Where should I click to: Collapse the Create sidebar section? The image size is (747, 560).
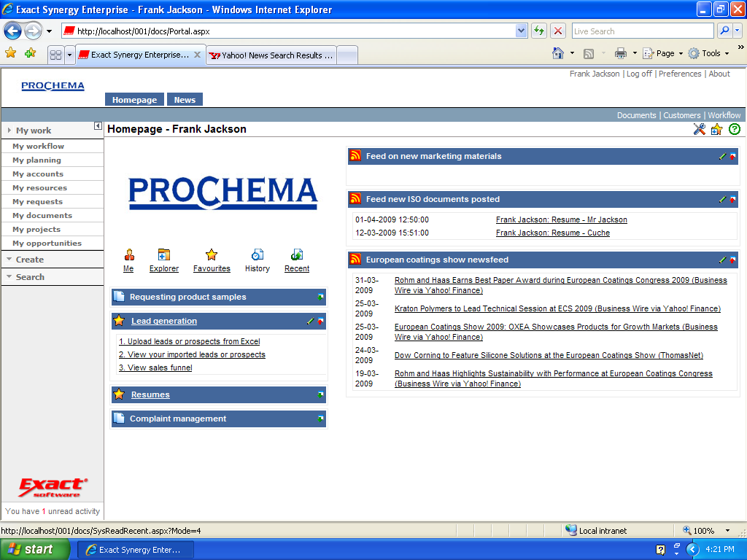point(9,259)
